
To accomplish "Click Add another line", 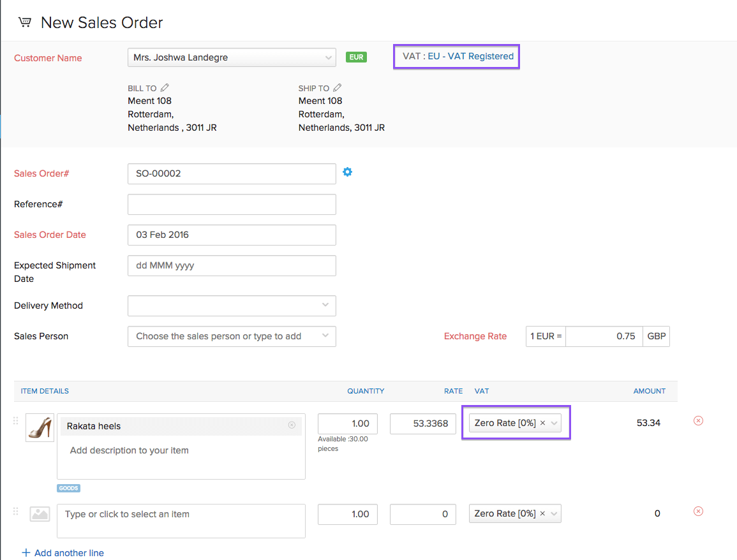I will [63, 552].
